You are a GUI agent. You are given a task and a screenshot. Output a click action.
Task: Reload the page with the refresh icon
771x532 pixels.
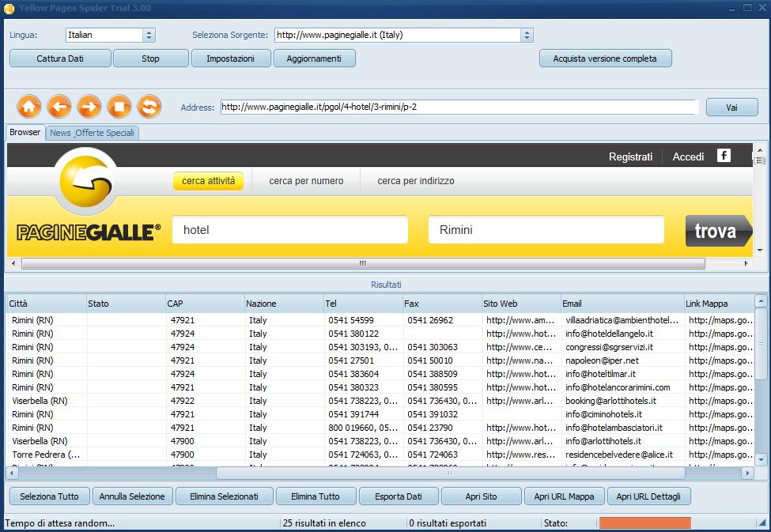(x=149, y=106)
